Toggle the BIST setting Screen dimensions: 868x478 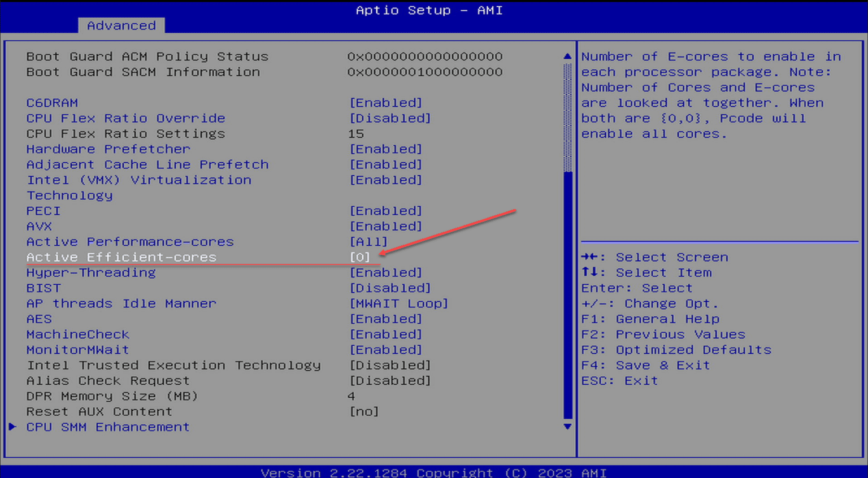coord(43,288)
